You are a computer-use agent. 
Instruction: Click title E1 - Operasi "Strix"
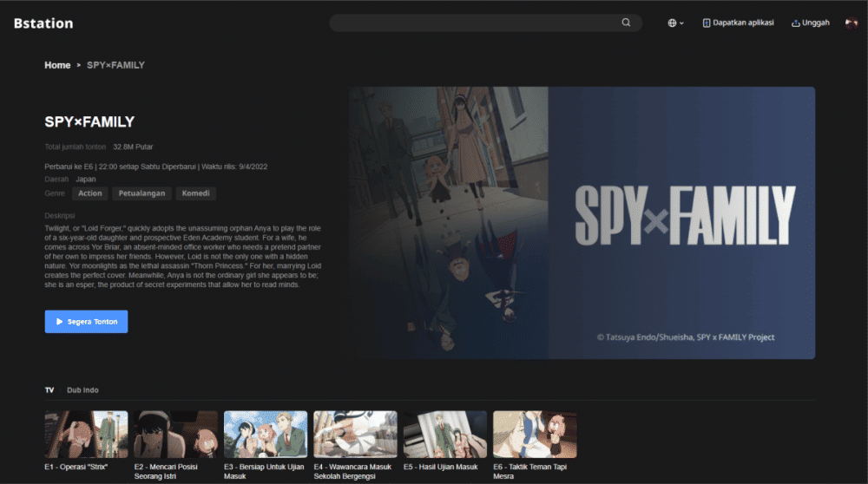click(76, 467)
